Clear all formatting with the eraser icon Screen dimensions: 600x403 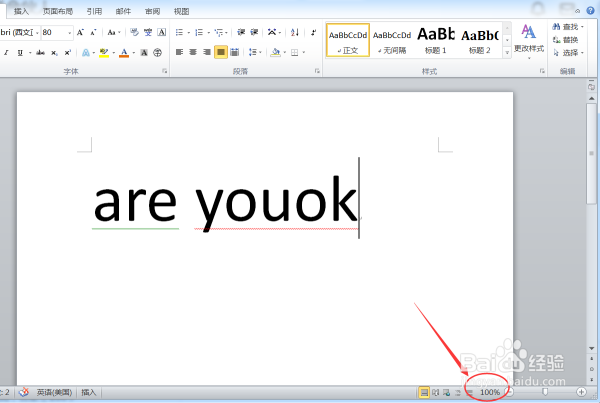pyautogui.click(x=134, y=33)
